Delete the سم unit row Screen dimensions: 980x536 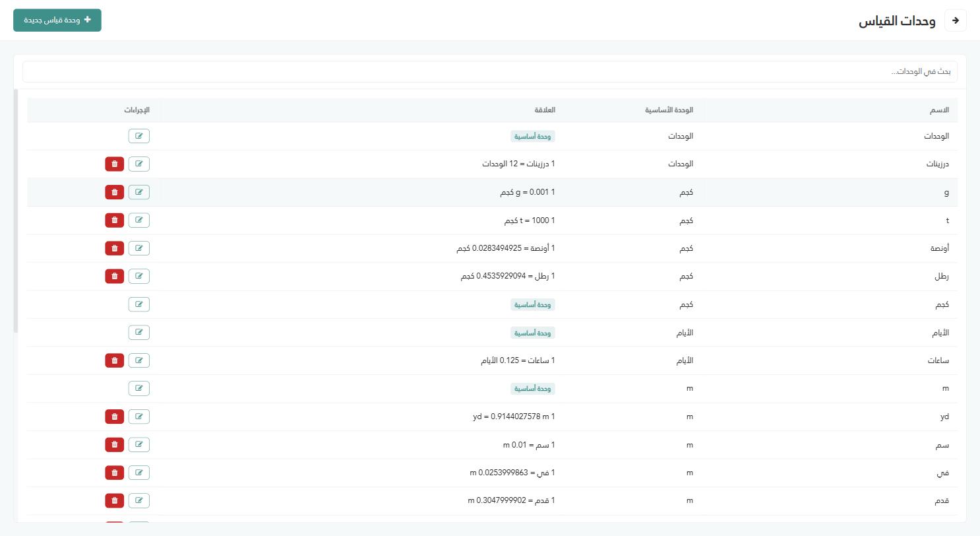(x=115, y=444)
